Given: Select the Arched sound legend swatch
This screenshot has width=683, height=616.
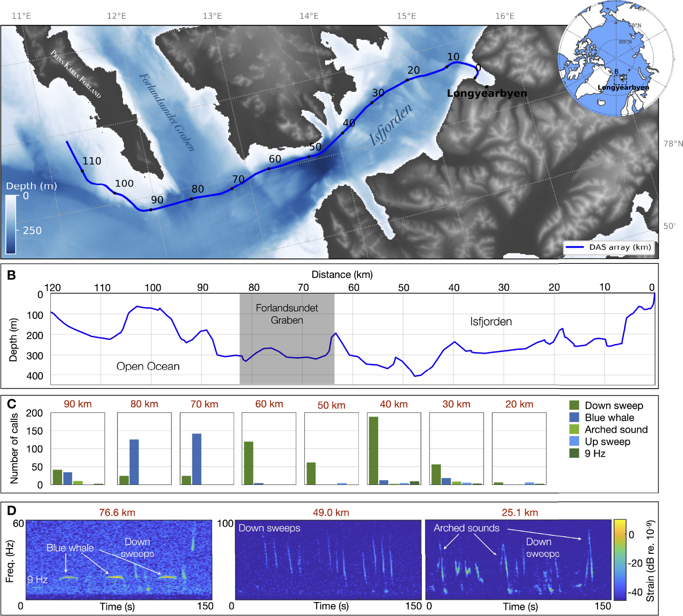Looking at the screenshot, I should (x=574, y=430).
